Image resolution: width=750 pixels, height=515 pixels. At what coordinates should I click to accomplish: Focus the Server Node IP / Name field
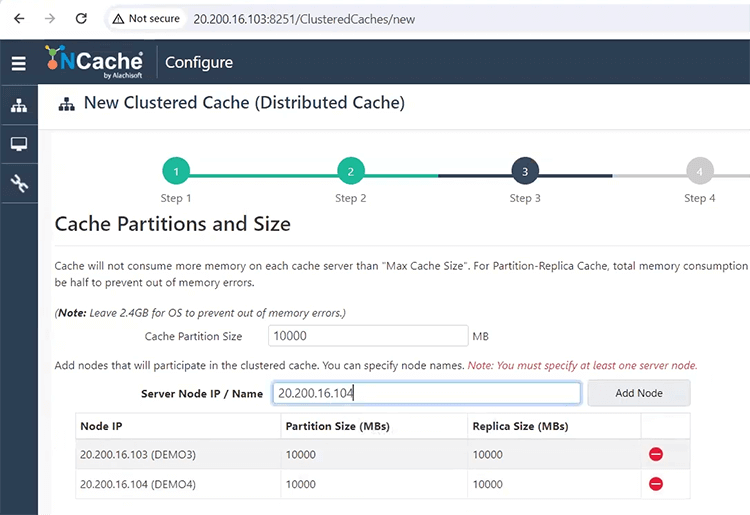(x=427, y=393)
